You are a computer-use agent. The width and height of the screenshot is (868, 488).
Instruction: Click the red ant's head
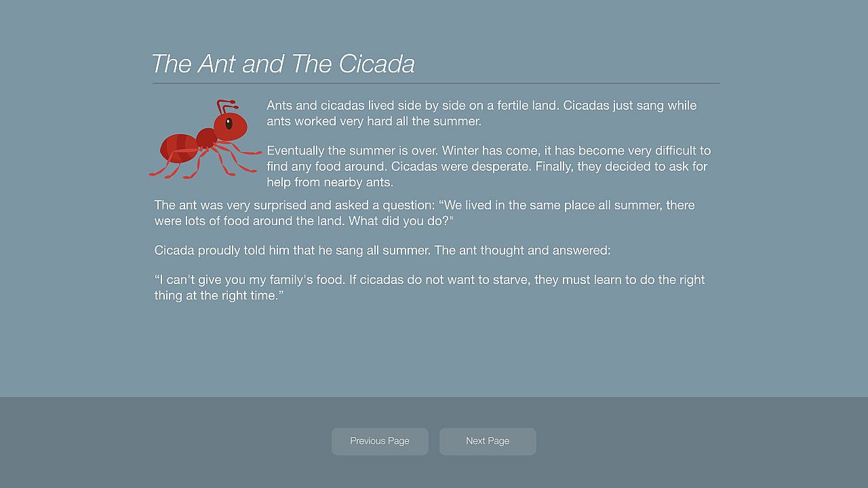pyautogui.click(x=231, y=127)
